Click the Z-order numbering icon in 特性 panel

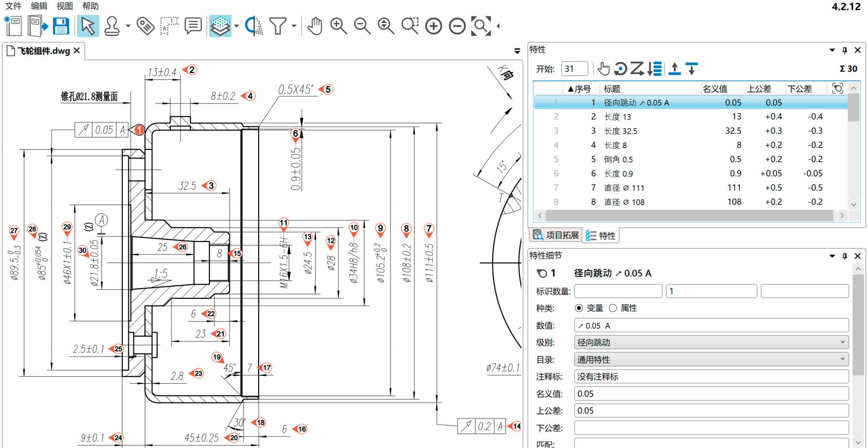tap(637, 69)
